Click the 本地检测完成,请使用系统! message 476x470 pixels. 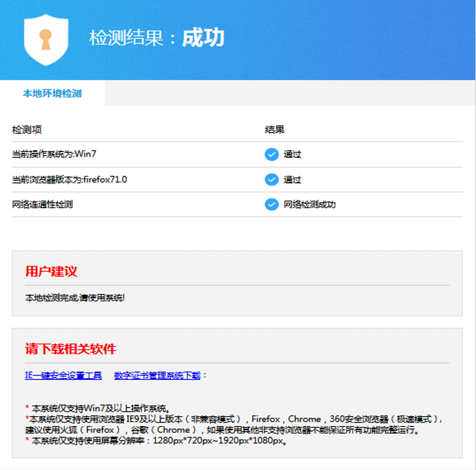pos(75,298)
